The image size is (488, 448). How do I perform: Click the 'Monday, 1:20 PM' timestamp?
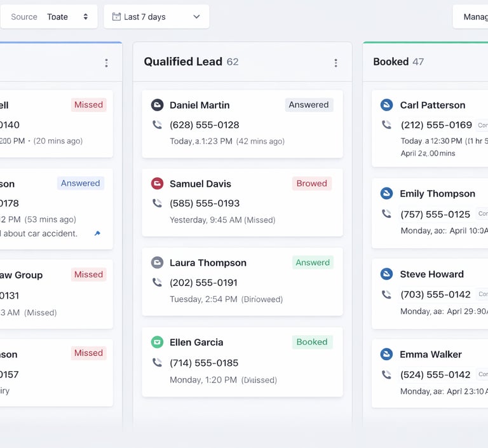pyautogui.click(x=203, y=380)
